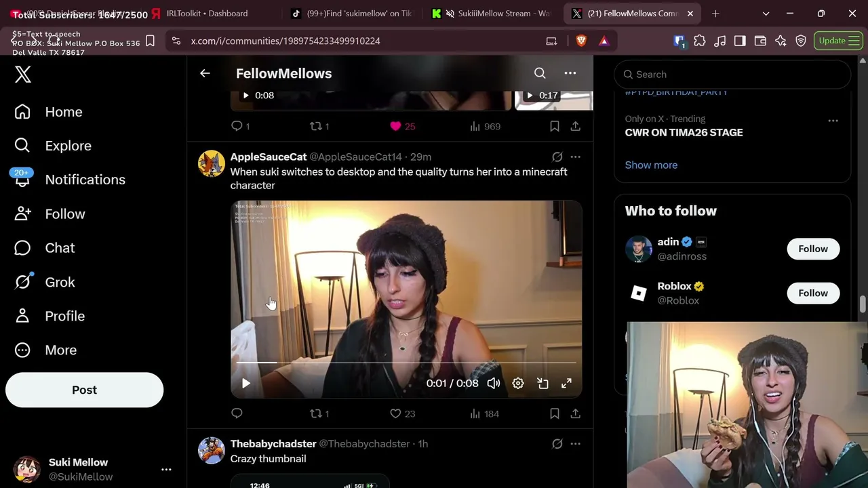Open the tab search dropdown
Screen dimensions: 868x488
pyautogui.click(x=766, y=14)
